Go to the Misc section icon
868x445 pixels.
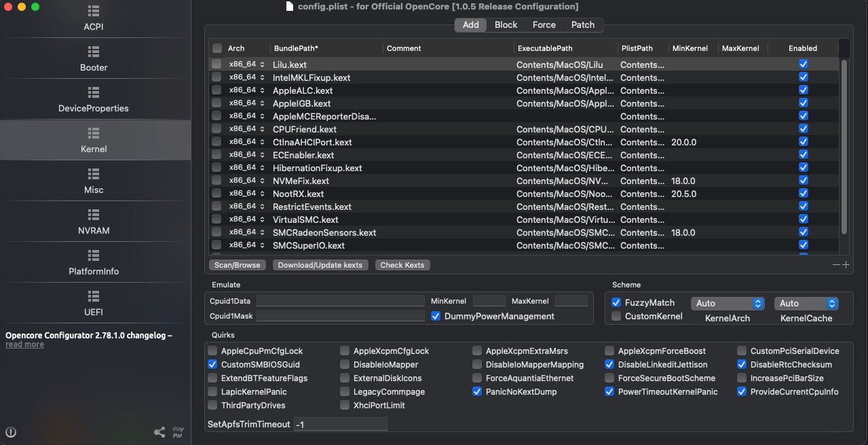94,174
